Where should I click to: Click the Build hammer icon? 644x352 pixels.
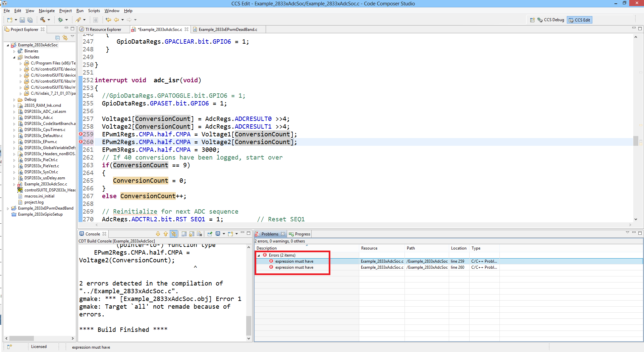[43, 20]
